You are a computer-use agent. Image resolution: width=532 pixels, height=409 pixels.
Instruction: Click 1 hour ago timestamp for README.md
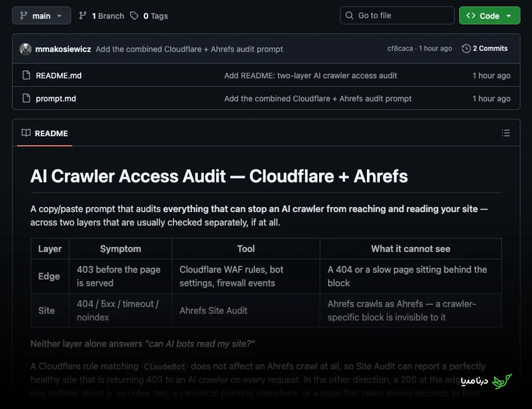coord(491,76)
